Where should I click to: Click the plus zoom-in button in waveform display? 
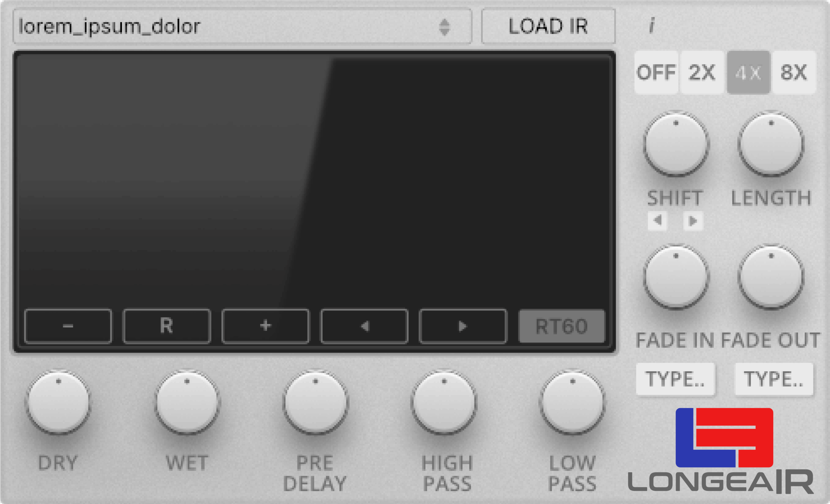pos(266,326)
